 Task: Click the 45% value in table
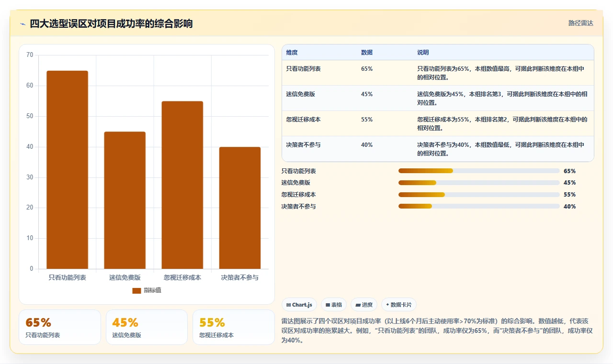tap(367, 94)
